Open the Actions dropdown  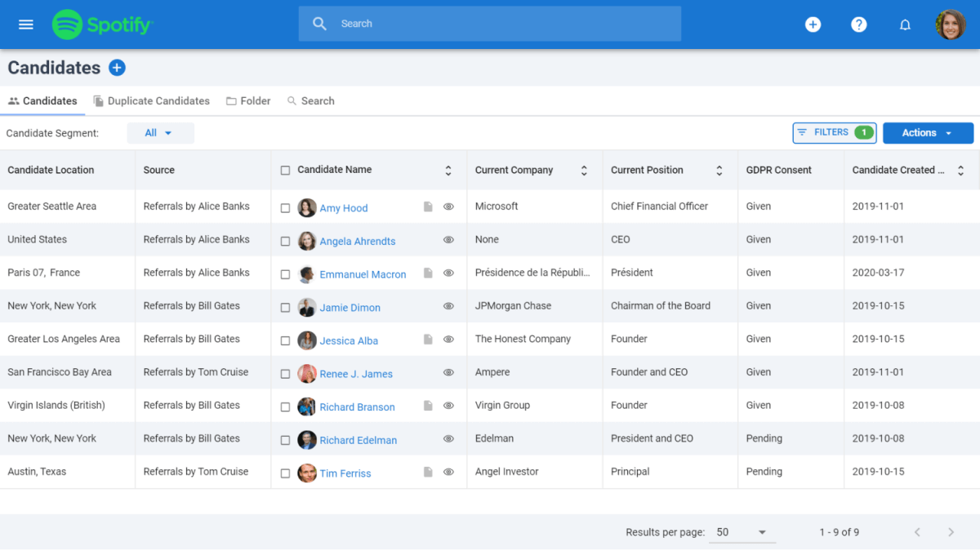coord(929,132)
